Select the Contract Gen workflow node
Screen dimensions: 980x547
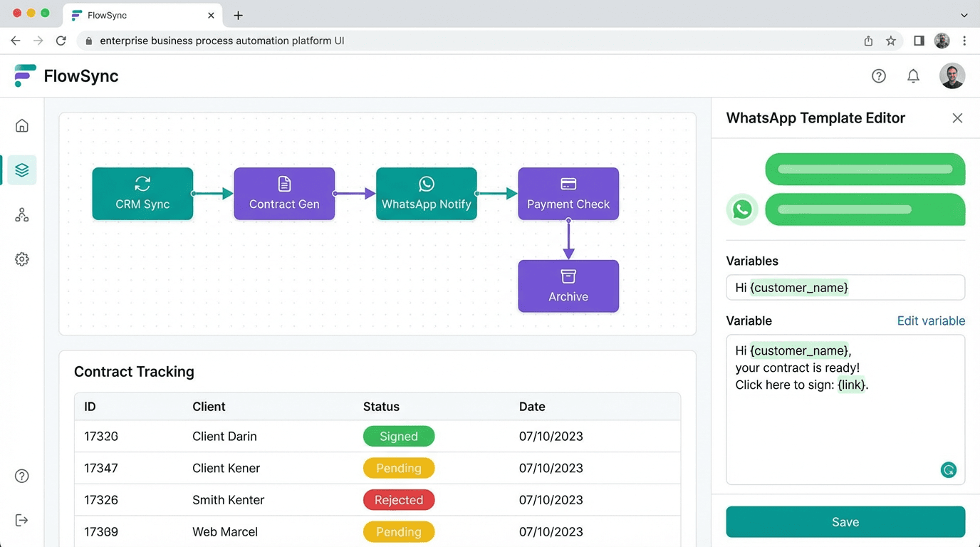pyautogui.click(x=284, y=194)
